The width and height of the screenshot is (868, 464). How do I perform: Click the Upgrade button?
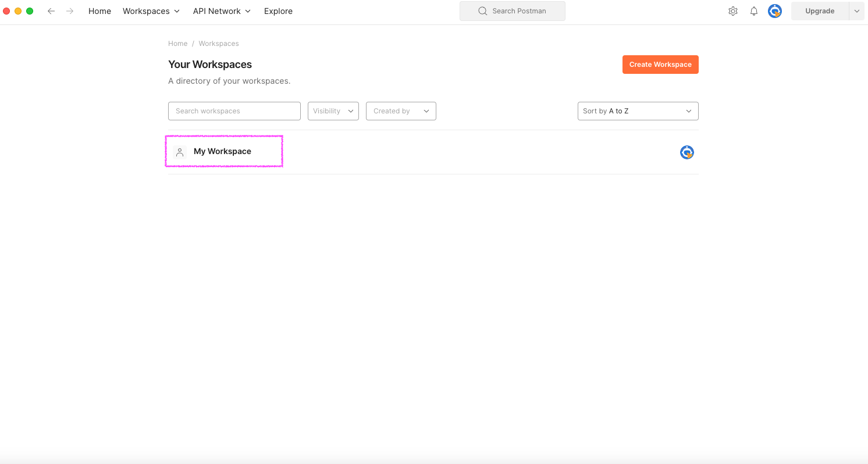(x=820, y=11)
